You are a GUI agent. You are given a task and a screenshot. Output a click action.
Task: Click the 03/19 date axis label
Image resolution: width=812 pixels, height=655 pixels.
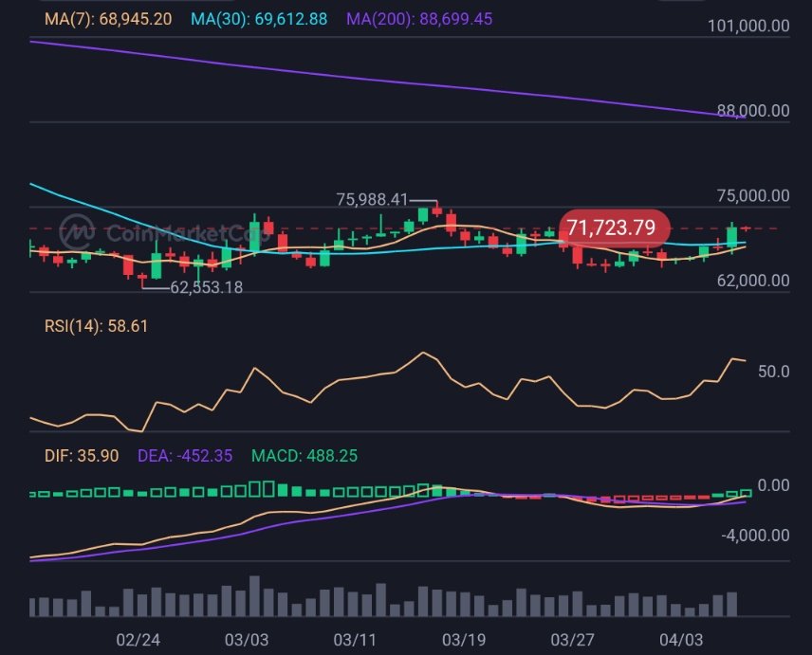464,640
